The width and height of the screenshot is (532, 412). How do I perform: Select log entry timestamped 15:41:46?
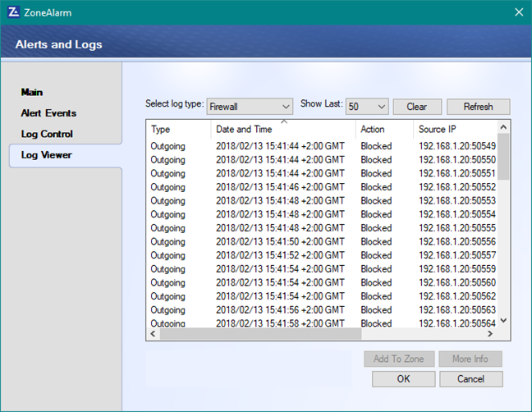pyautogui.click(x=323, y=187)
